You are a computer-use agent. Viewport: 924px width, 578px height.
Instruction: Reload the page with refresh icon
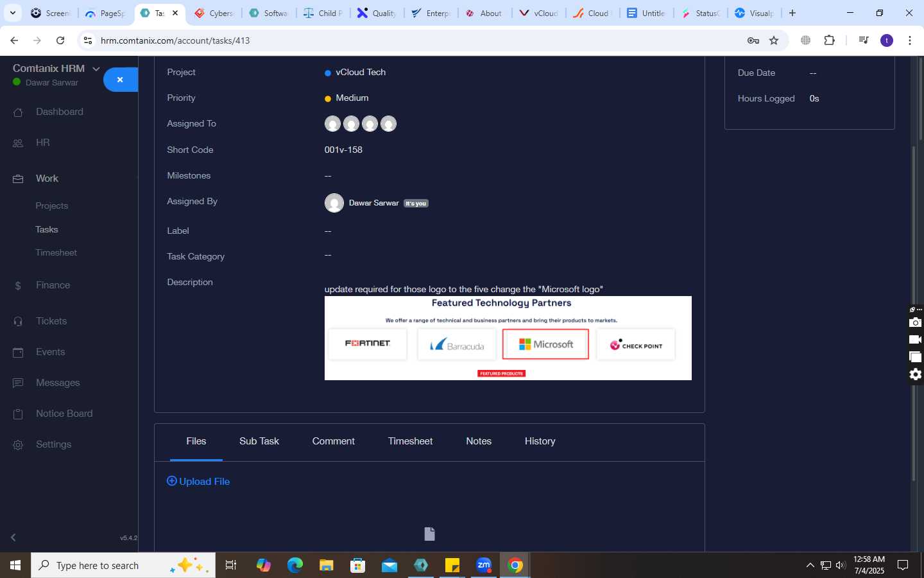click(x=60, y=40)
